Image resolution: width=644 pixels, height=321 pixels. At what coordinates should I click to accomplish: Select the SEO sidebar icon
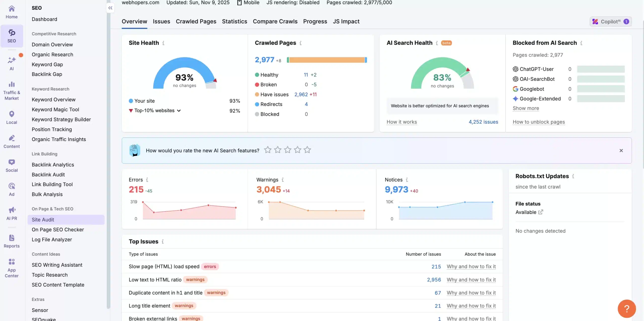(12, 36)
